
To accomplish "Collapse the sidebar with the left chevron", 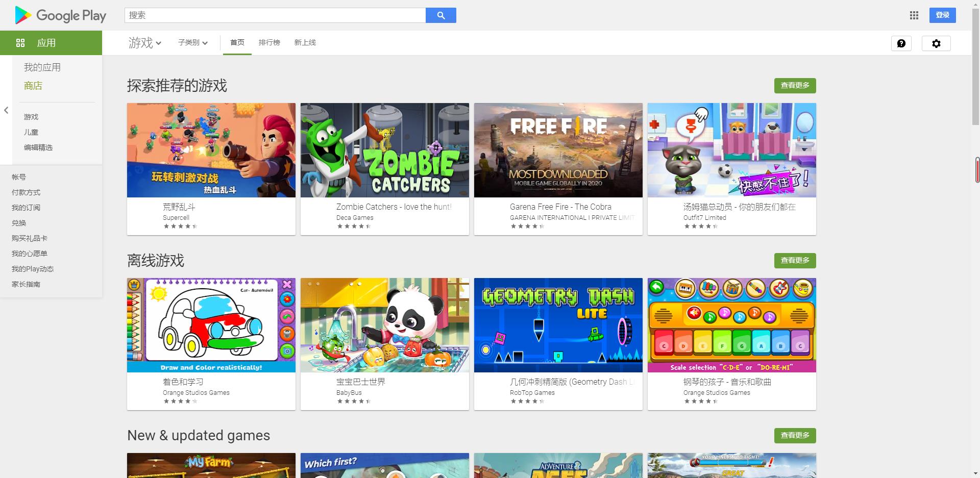I will (6, 110).
